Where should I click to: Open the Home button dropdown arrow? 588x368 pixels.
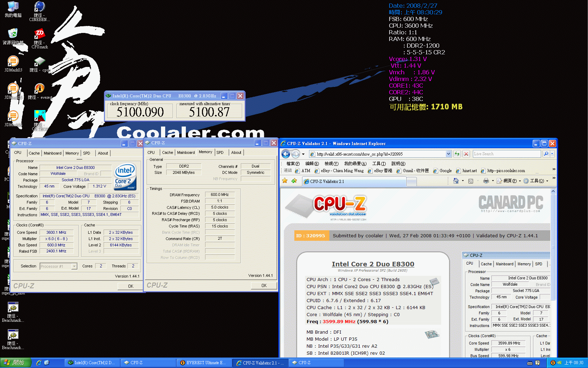point(463,181)
